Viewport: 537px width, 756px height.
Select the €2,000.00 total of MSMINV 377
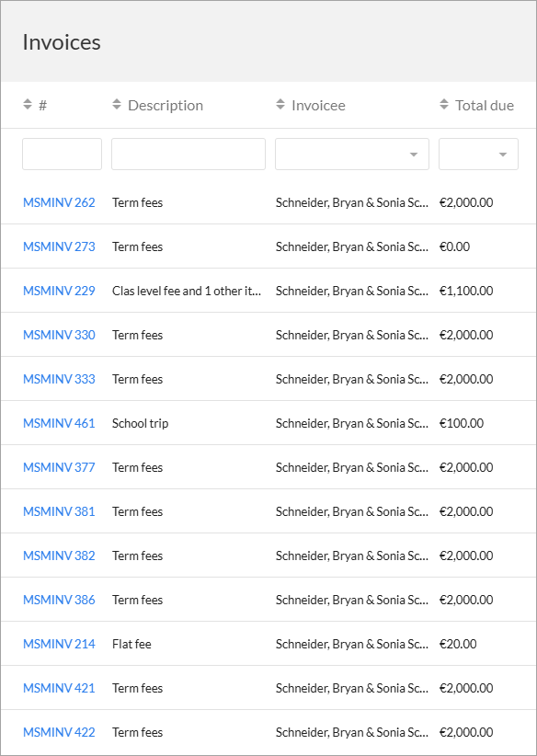(x=466, y=467)
